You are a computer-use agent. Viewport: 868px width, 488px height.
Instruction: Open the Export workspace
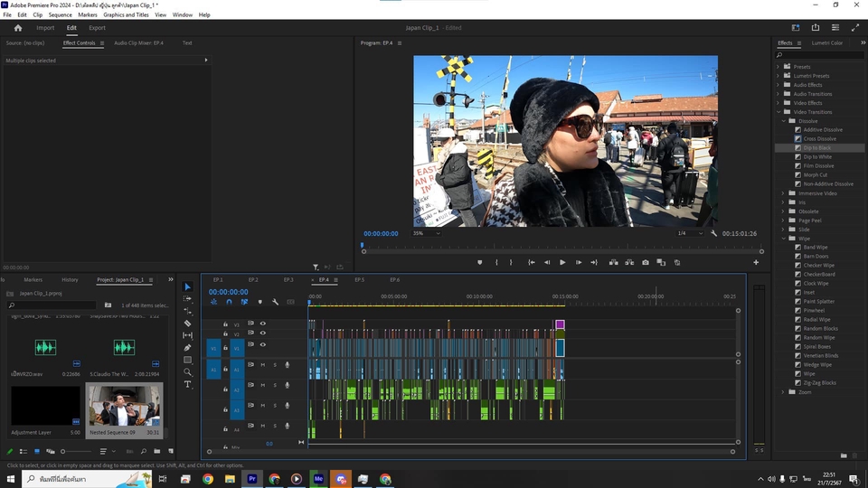point(97,28)
